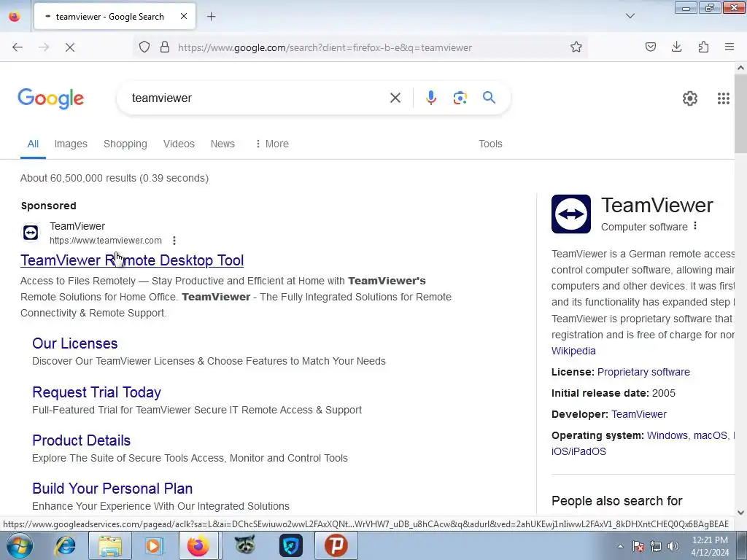Open the Wikipedia source link
747x560 pixels.
tap(573, 351)
